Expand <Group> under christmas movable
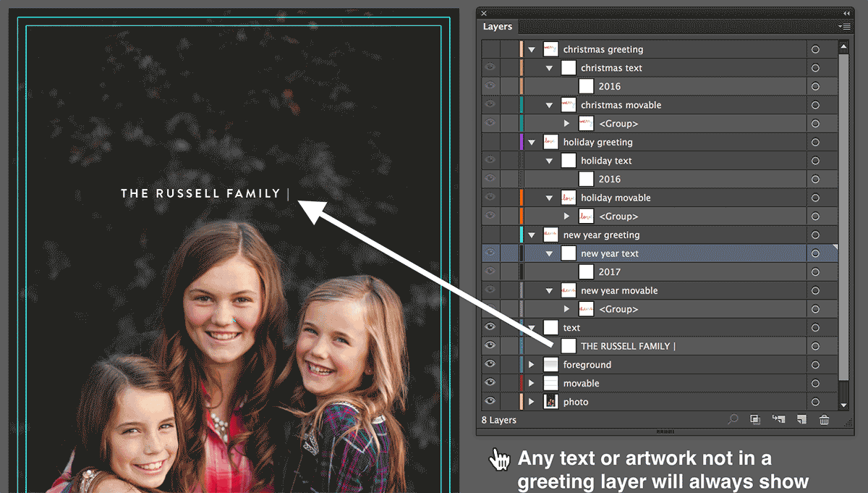The image size is (868, 493). coord(567,124)
